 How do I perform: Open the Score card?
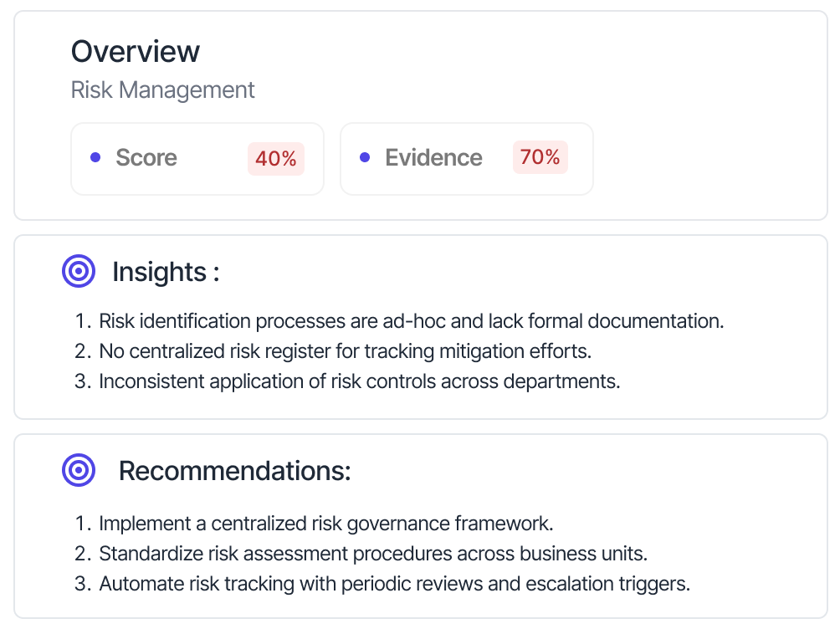(197, 159)
